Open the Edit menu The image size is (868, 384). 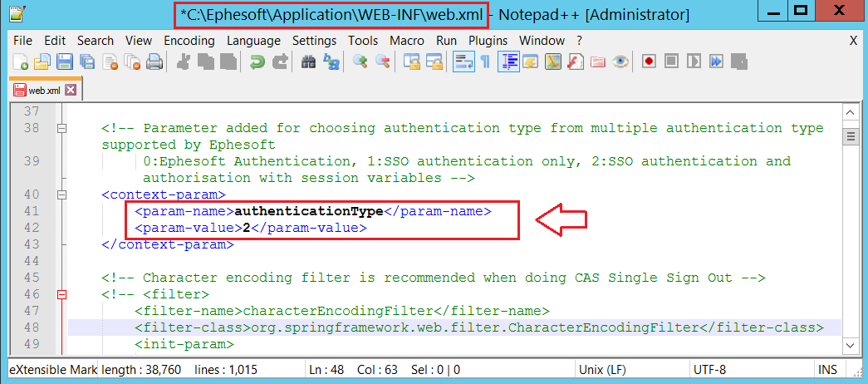pyautogui.click(x=55, y=41)
